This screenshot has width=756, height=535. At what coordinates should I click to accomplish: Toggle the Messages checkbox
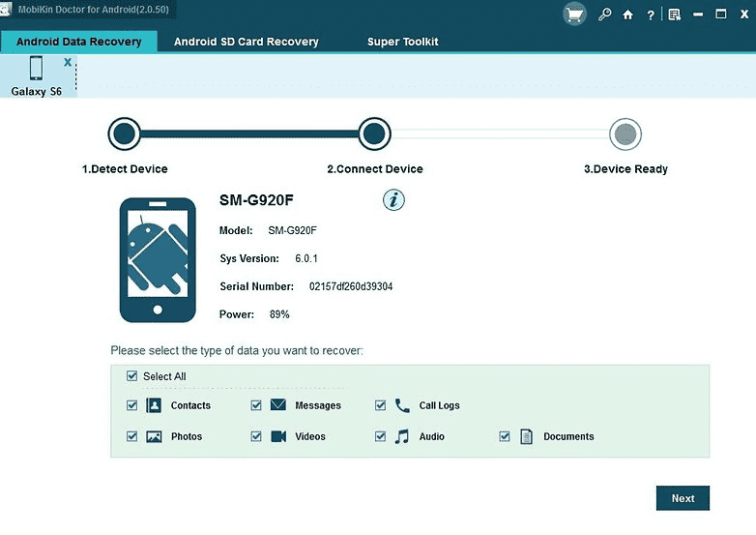coord(256,405)
